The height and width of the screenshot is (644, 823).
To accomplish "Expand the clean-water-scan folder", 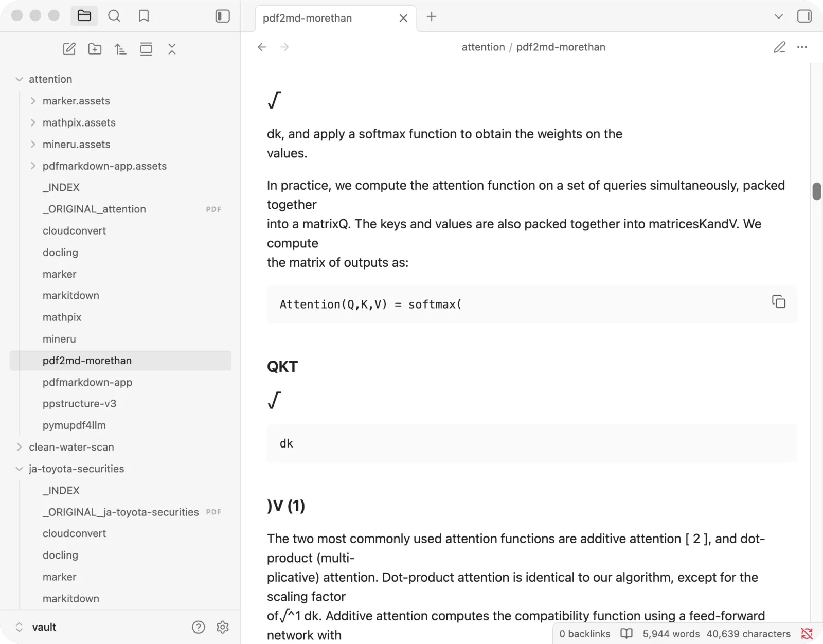I will [x=19, y=447].
